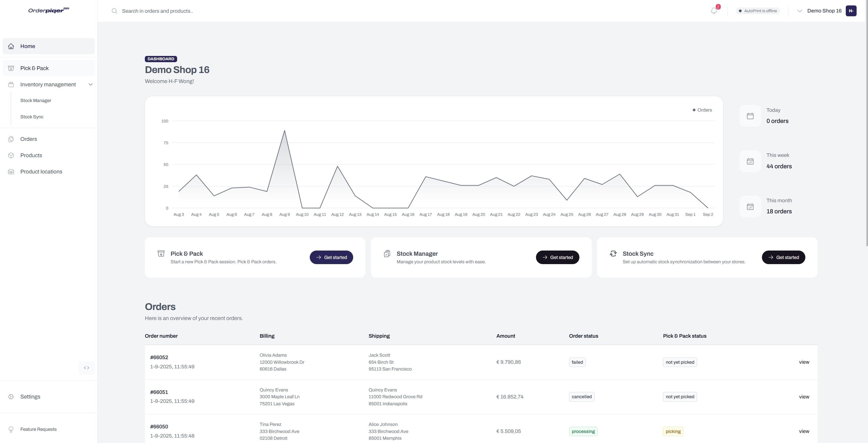Open the Settings gear icon
This screenshot has width=868, height=443.
click(x=11, y=397)
